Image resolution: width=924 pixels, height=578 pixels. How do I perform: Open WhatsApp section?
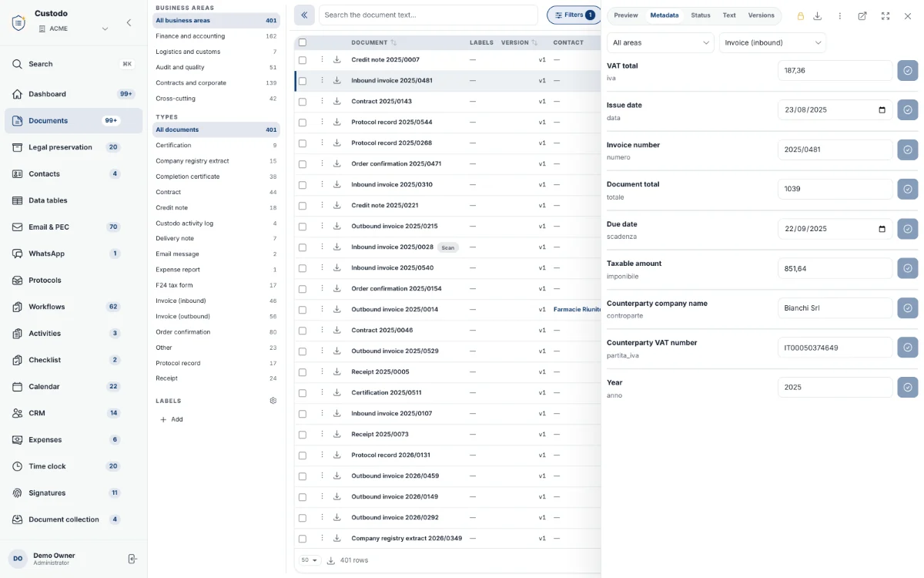(73, 254)
